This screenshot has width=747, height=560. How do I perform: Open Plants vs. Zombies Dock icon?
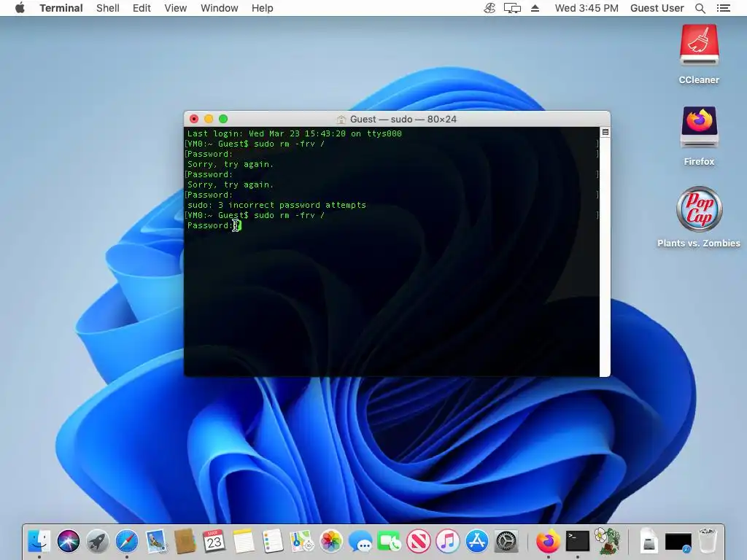[x=607, y=542]
